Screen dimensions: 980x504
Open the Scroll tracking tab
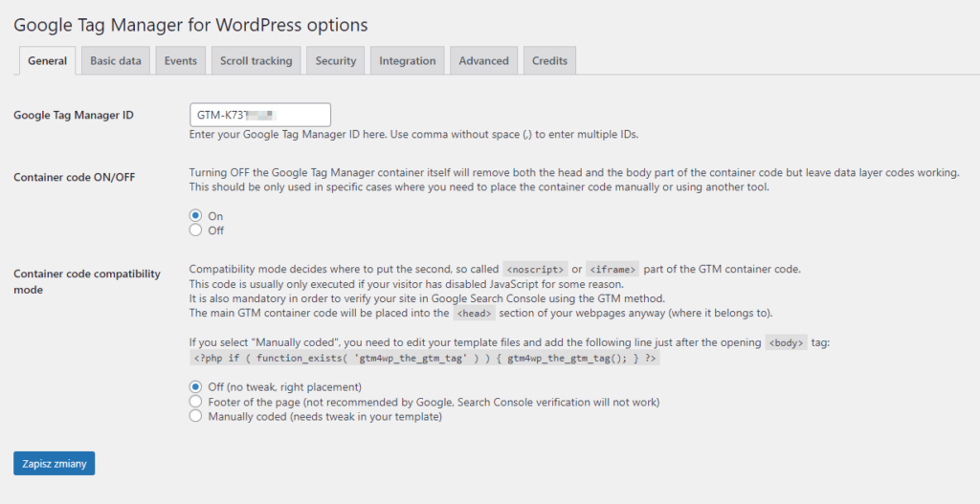[x=256, y=60]
